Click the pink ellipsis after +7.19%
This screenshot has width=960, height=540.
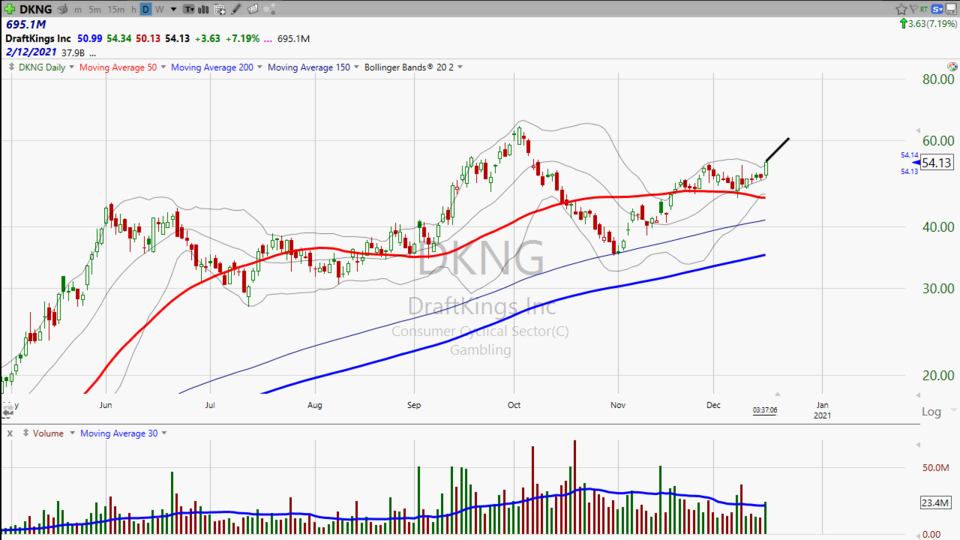point(268,40)
